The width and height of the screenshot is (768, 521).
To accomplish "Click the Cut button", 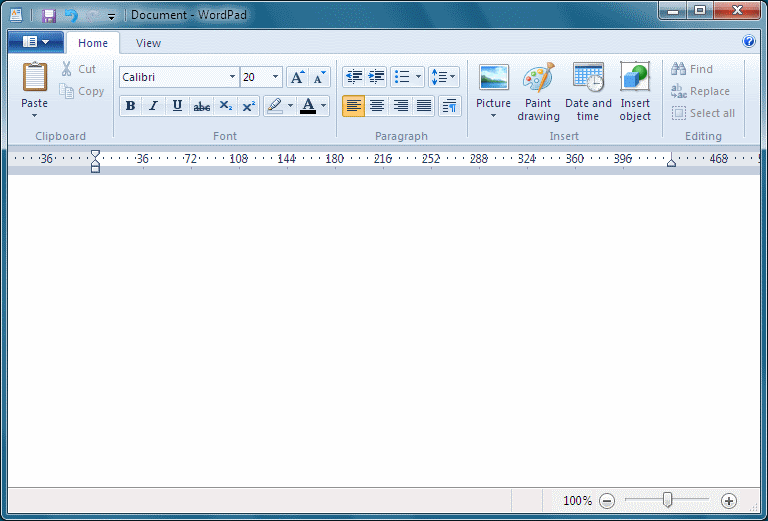I will 78,69.
